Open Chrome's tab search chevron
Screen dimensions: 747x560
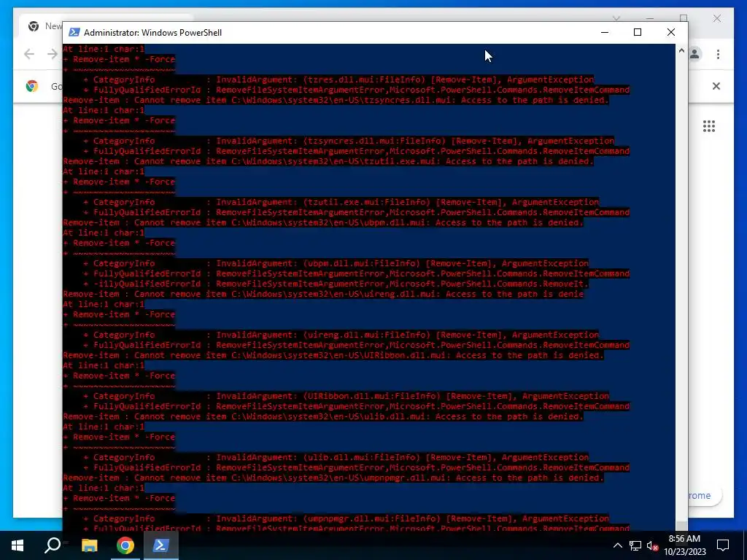click(616, 18)
